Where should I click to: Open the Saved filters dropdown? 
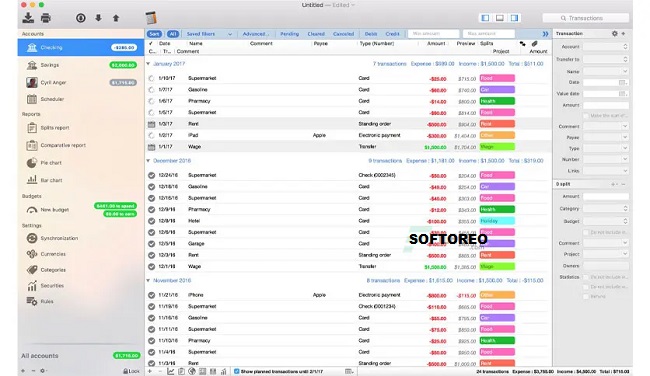click(209, 34)
